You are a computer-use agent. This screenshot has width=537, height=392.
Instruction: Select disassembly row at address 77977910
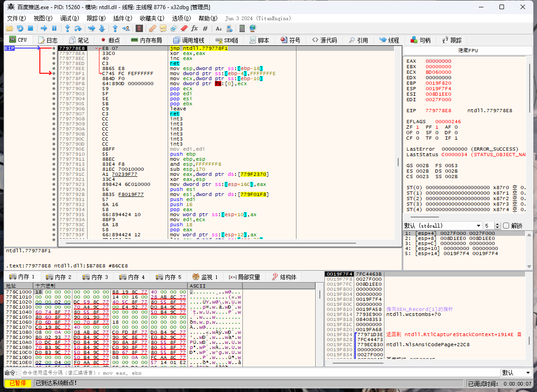(x=226, y=154)
